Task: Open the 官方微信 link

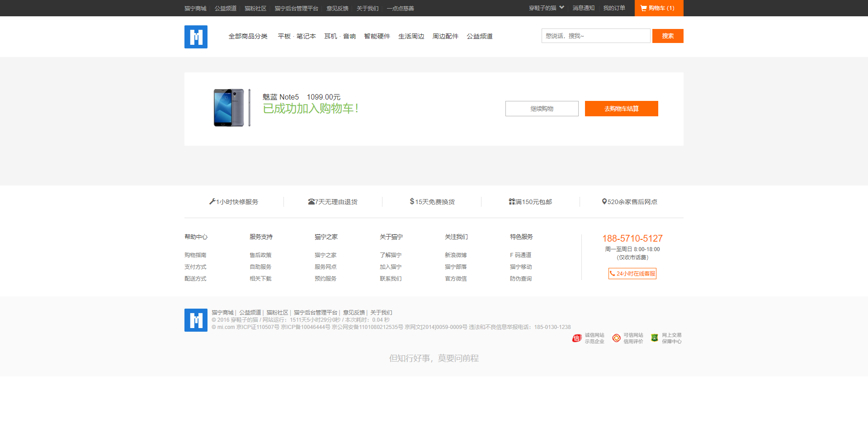Action: pos(456,279)
